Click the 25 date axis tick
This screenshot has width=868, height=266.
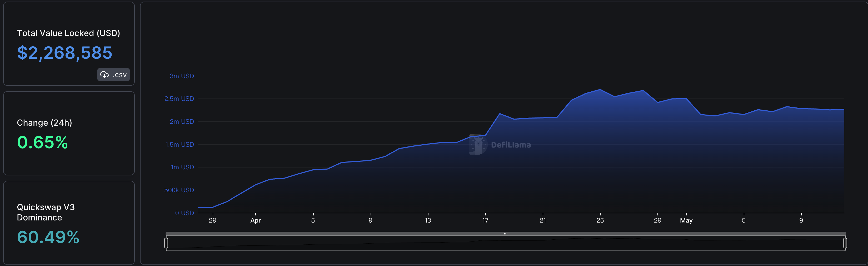600,220
